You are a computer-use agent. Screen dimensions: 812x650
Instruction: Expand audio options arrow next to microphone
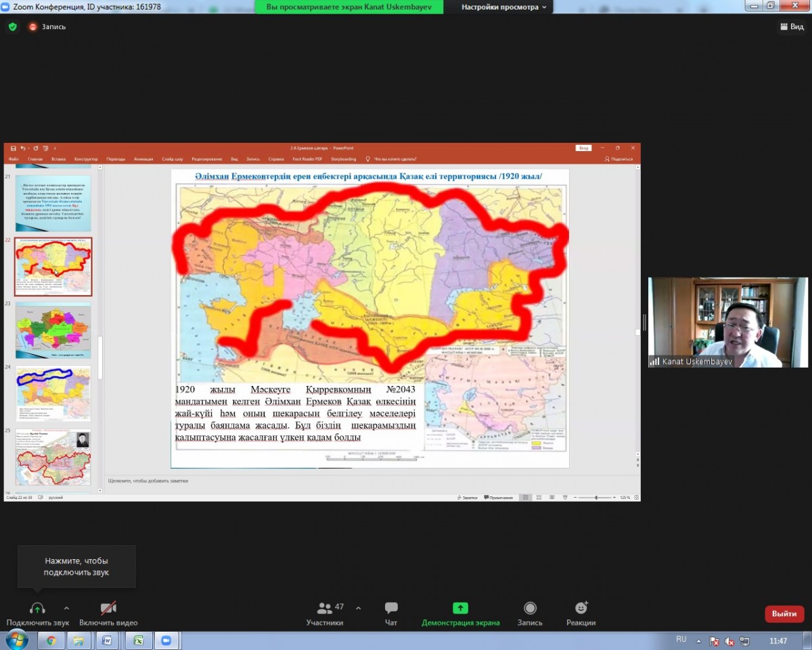click(66, 608)
